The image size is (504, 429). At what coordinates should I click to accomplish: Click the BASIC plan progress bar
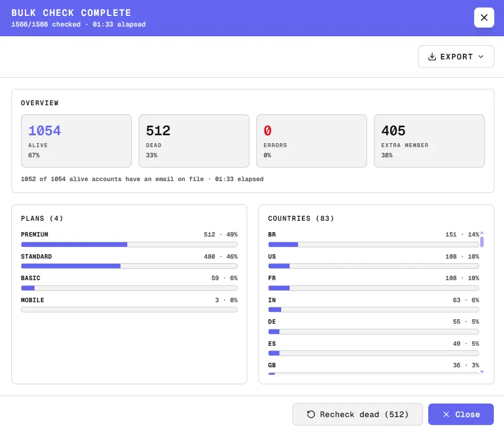[x=129, y=288]
